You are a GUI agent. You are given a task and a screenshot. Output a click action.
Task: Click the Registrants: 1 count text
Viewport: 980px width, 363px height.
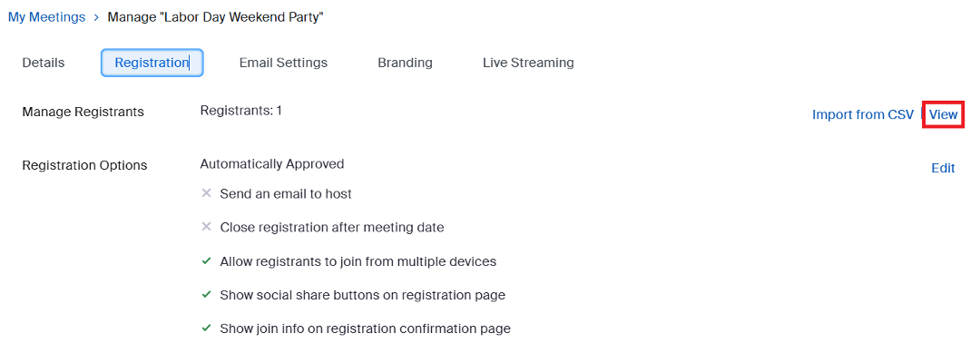[x=240, y=111]
